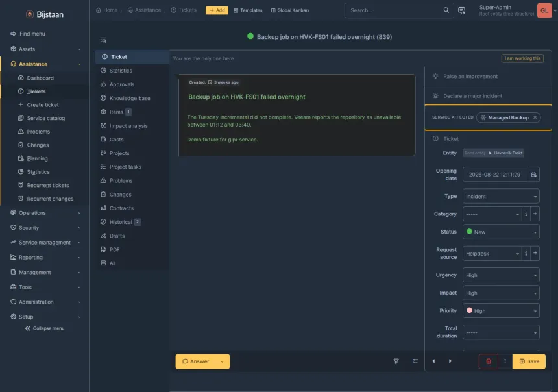Save the ticket
Viewport: 558px width, 392px height.
pyautogui.click(x=529, y=361)
